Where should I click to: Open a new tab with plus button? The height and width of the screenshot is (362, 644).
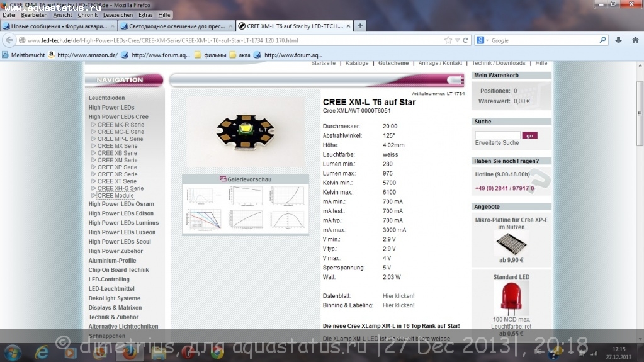(x=360, y=26)
